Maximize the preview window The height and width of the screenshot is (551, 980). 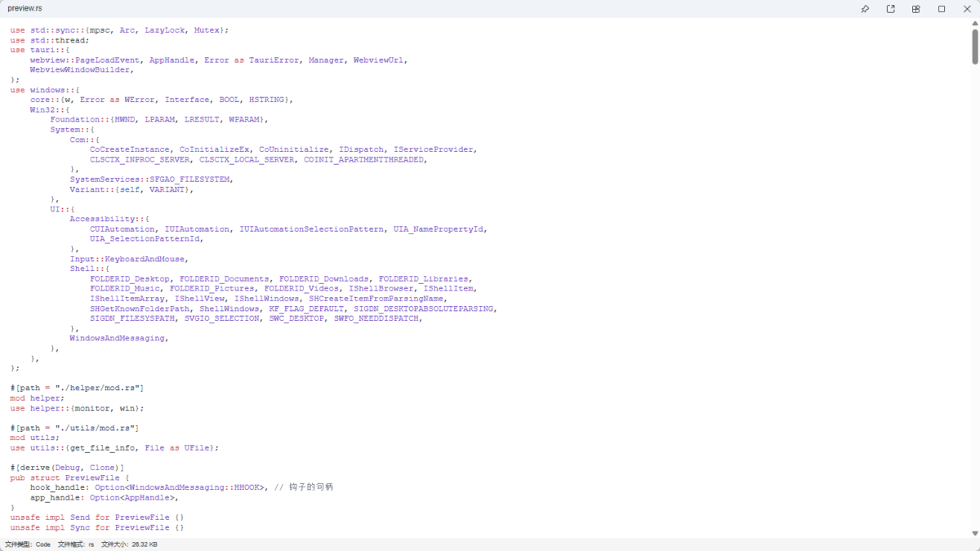click(942, 9)
